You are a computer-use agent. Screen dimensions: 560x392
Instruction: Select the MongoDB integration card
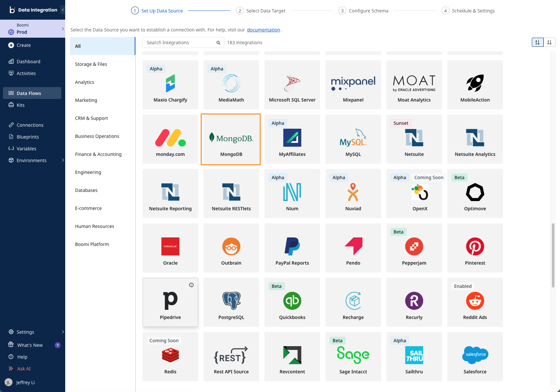[x=231, y=139]
